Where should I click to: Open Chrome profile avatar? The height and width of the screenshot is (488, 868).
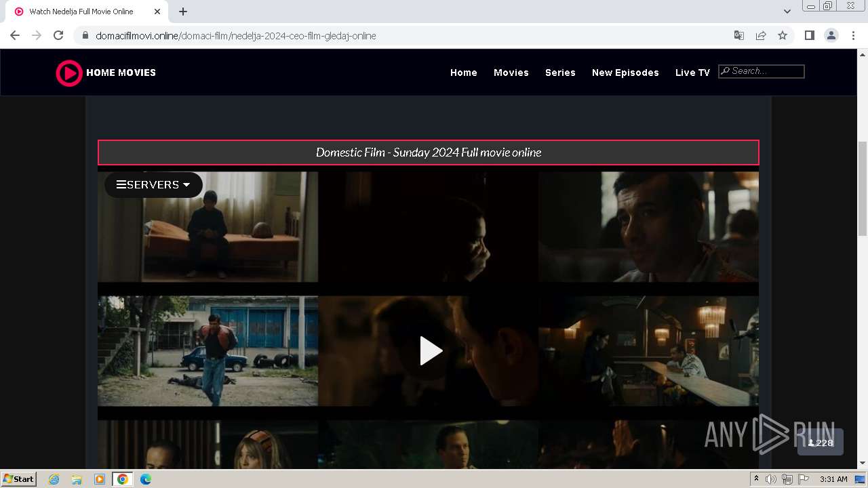coord(831,35)
